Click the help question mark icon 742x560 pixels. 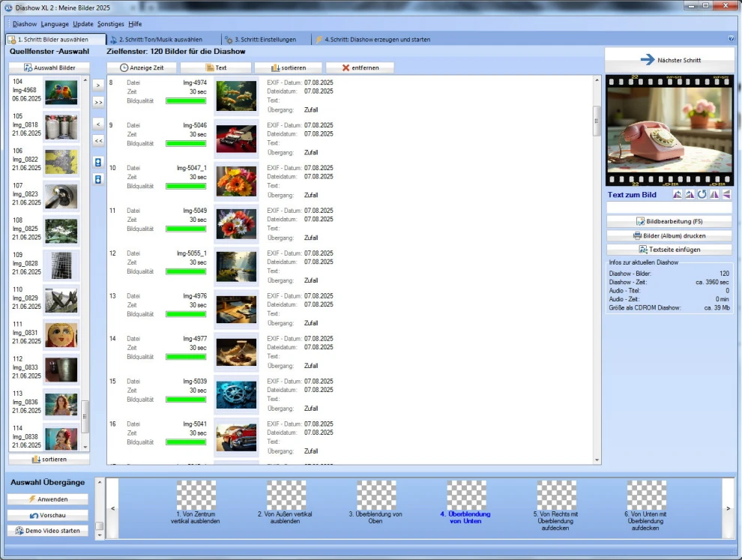point(731,39)
